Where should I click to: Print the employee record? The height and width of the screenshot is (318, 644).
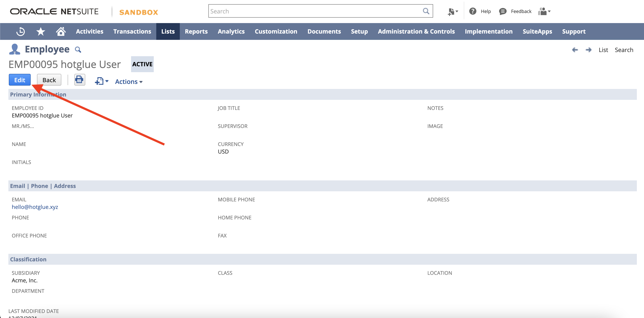(x=79, y=80)
